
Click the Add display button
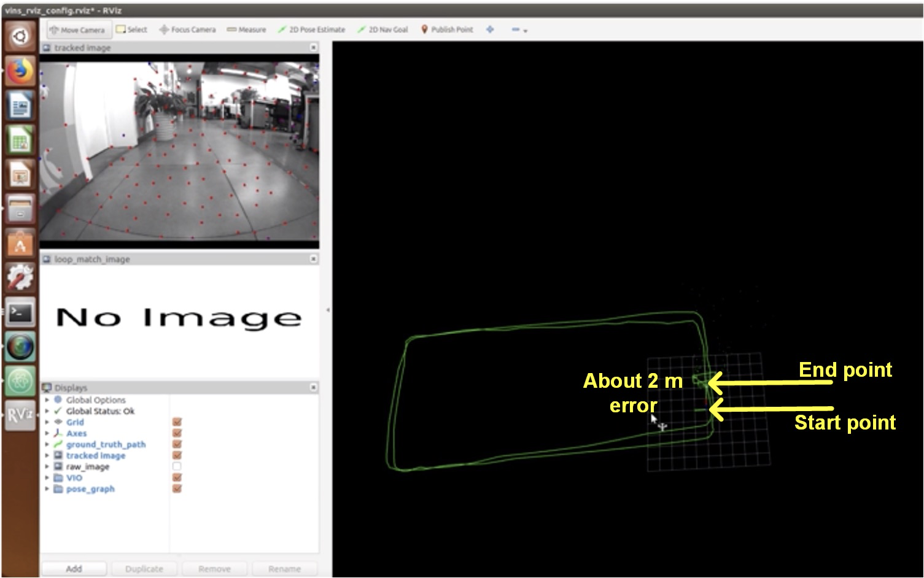tap(74, 569)
